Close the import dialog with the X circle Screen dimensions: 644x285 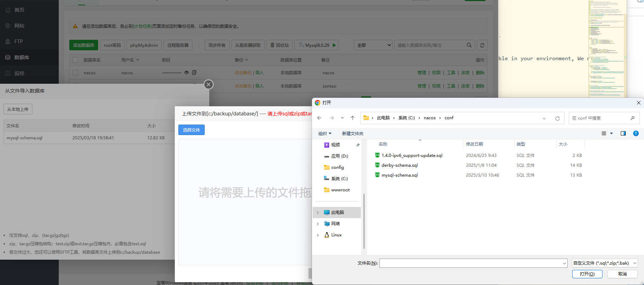tap(209, 84)
